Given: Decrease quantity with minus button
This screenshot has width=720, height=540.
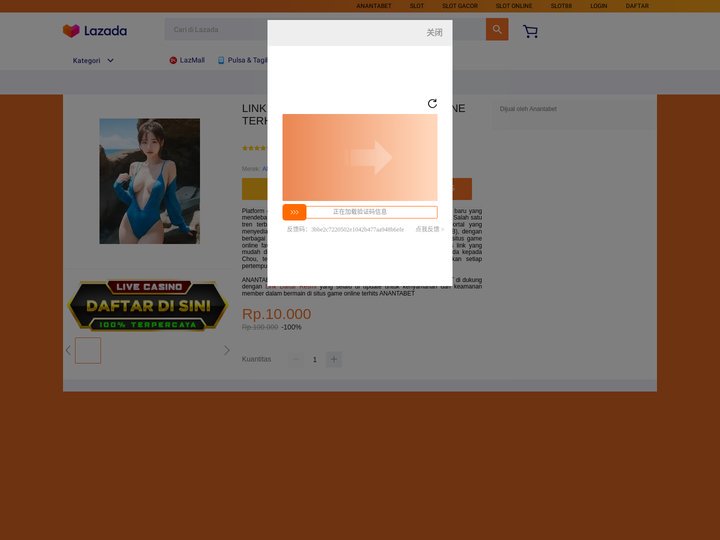Looking at the screenshot, I should pyautogui.click(x=296, y=359).
